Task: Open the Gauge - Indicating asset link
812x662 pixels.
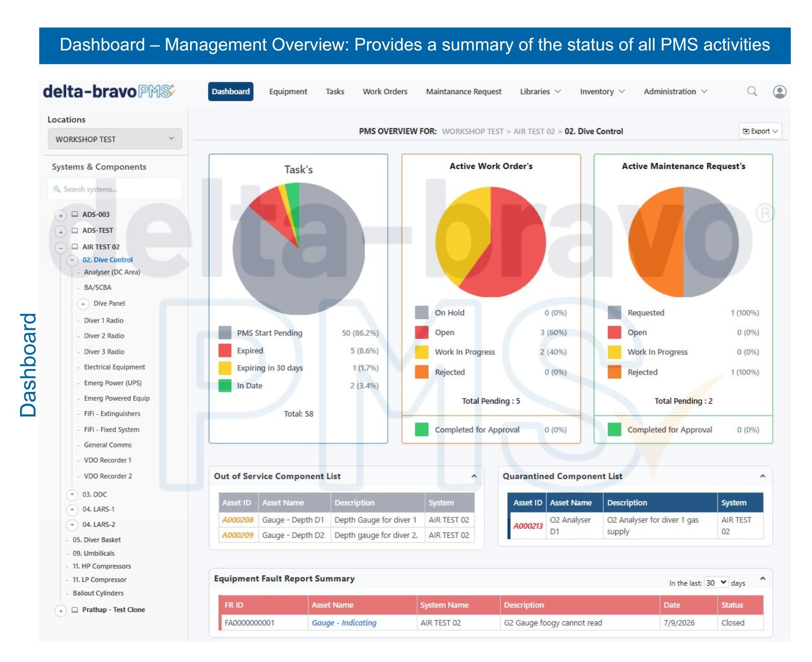Action: coord(344,623)
